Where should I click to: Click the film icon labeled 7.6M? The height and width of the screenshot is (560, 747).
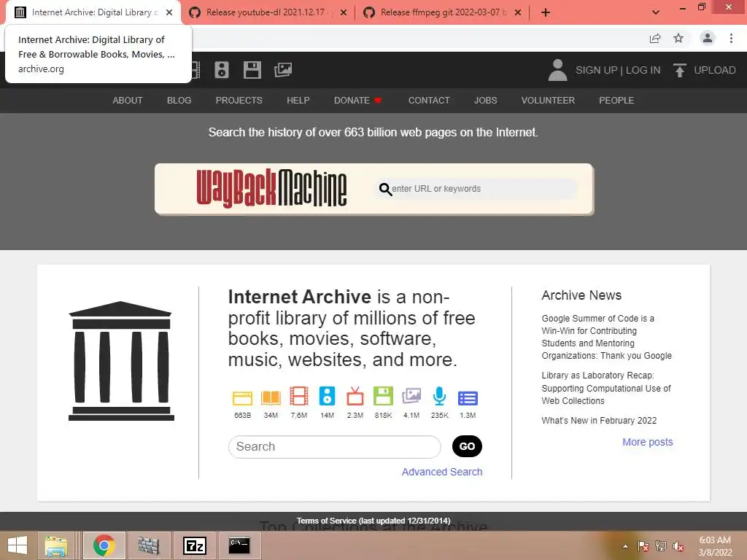click(x=299, y=396)
